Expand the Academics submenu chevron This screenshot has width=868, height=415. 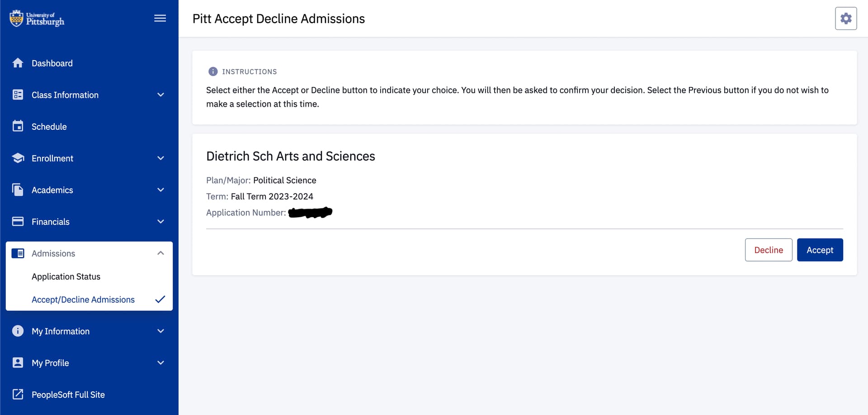[x=160, y=190]
